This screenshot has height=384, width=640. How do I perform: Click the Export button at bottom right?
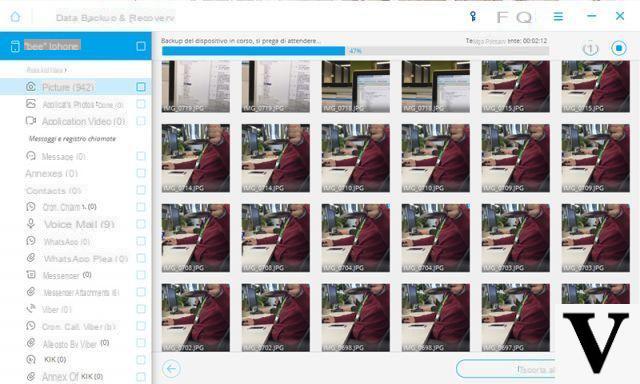click(x=505, y=369)
